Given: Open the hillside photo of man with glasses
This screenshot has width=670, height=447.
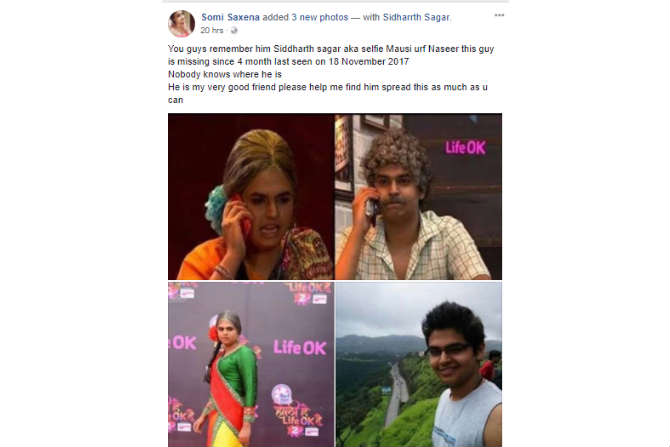Looking at the screenshot, I should [419, 364].
